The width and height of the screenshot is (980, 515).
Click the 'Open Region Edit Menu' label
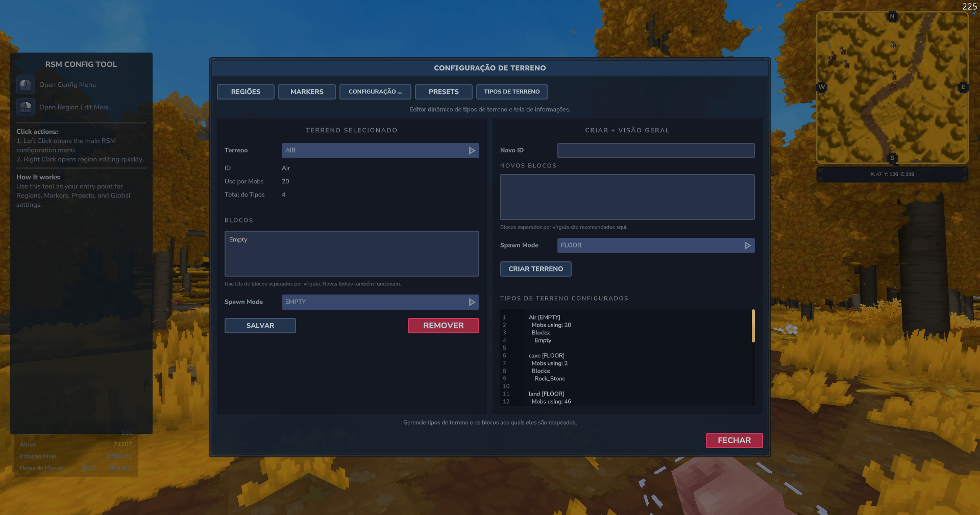[75, 107]
